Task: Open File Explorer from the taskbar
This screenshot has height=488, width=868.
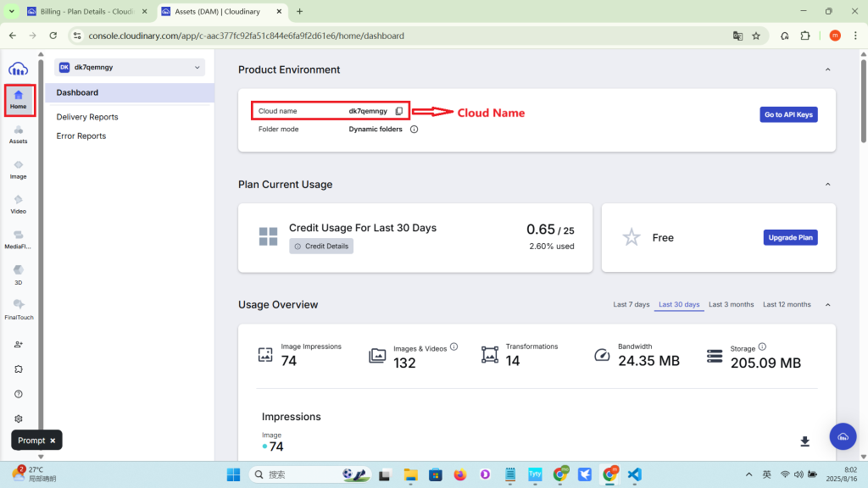Action: pyautogui.click(x=410, y=474)
